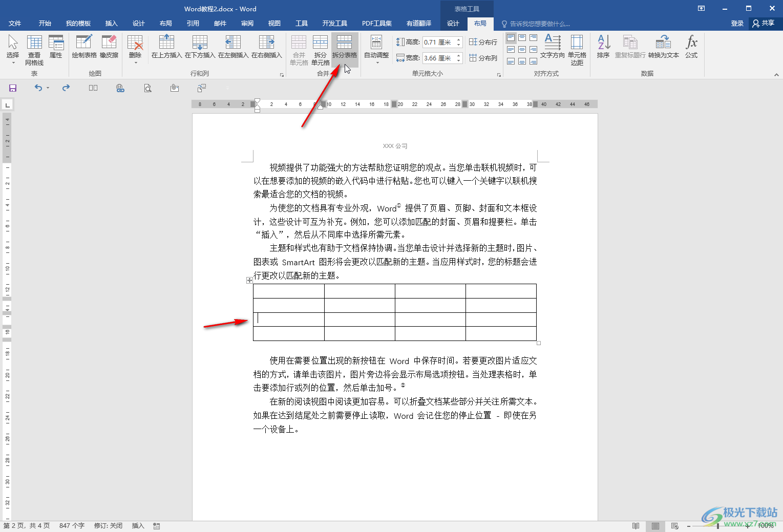
Task: Open the Delete (删除) dropdown
Action: tap(135, 50)
